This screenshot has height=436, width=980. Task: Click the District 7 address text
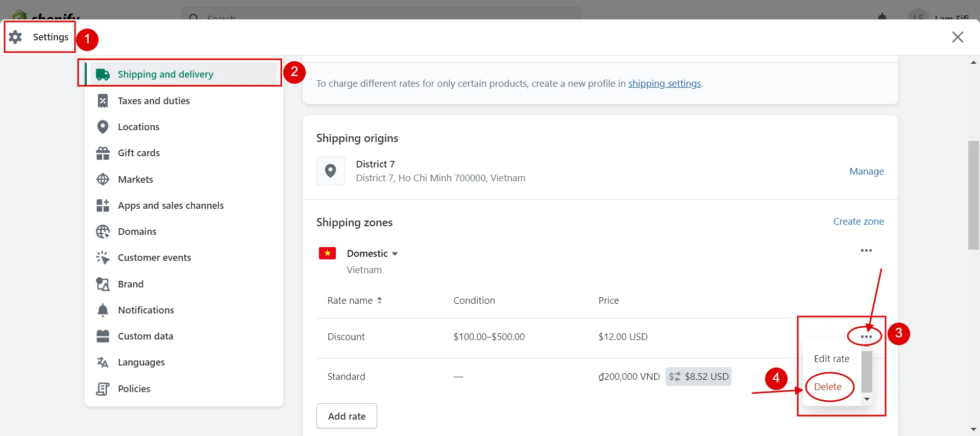440,178
